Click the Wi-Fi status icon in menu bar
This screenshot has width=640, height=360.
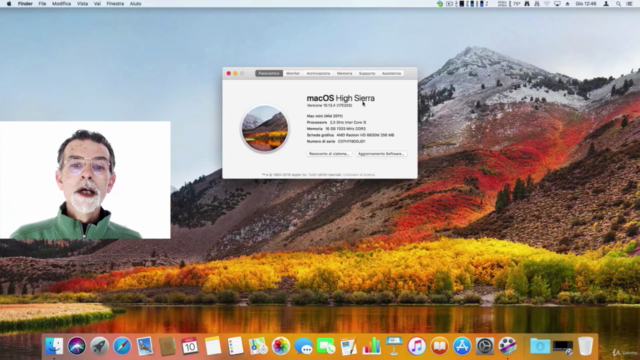(x=547, y=4)
